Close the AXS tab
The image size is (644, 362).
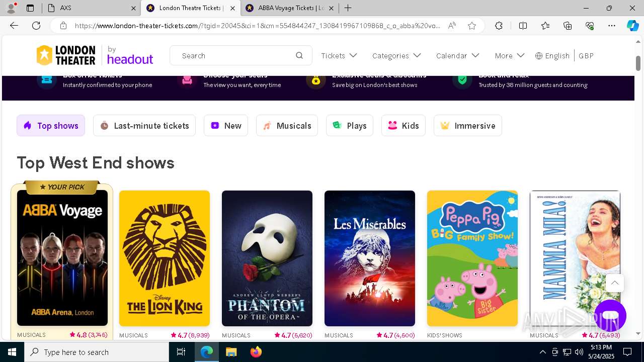coord(133,8)
